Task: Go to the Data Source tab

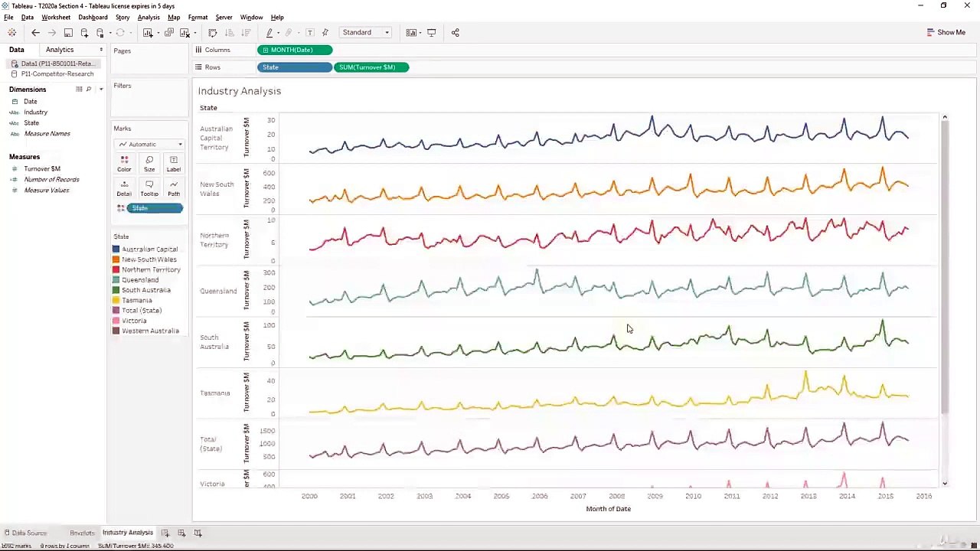Action: coord(28,533)
